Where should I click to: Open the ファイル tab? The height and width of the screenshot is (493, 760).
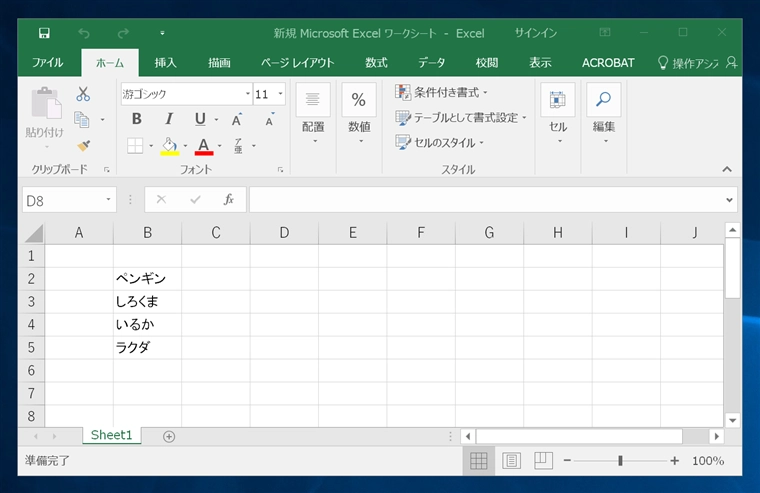pyautogui.click(x=48, y=63)
